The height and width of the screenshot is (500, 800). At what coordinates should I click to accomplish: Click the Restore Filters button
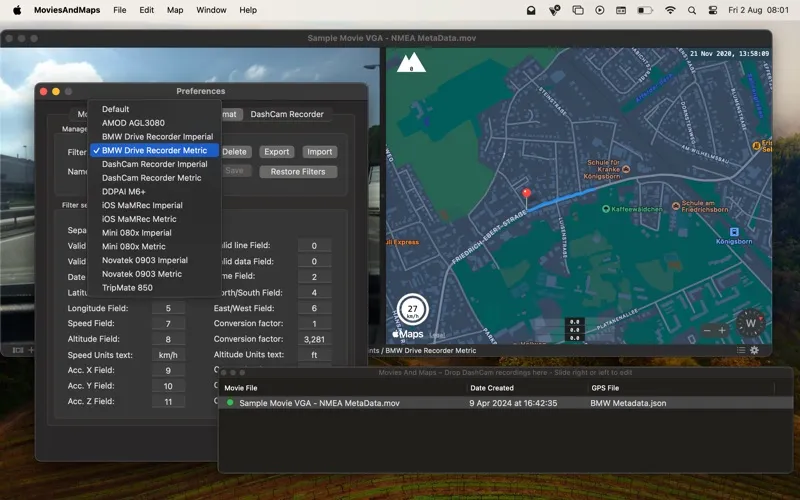click(298, 171)
